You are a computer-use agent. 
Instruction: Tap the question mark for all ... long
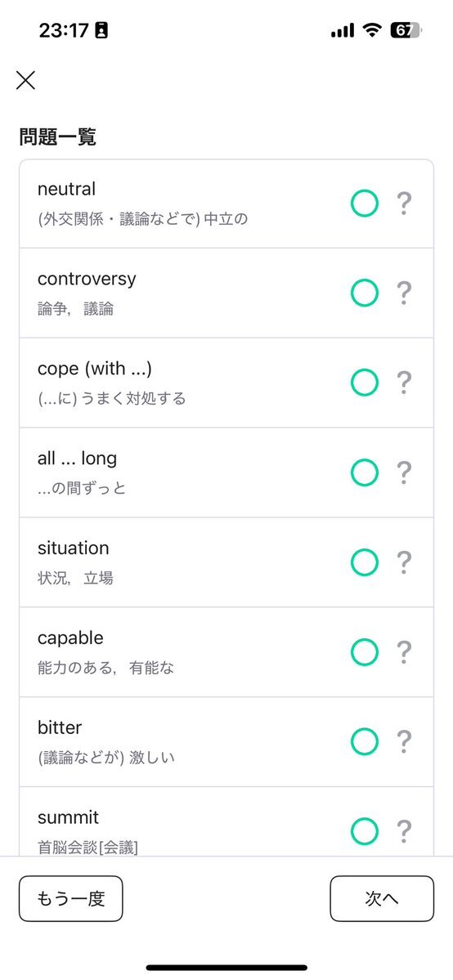(405, 472)
